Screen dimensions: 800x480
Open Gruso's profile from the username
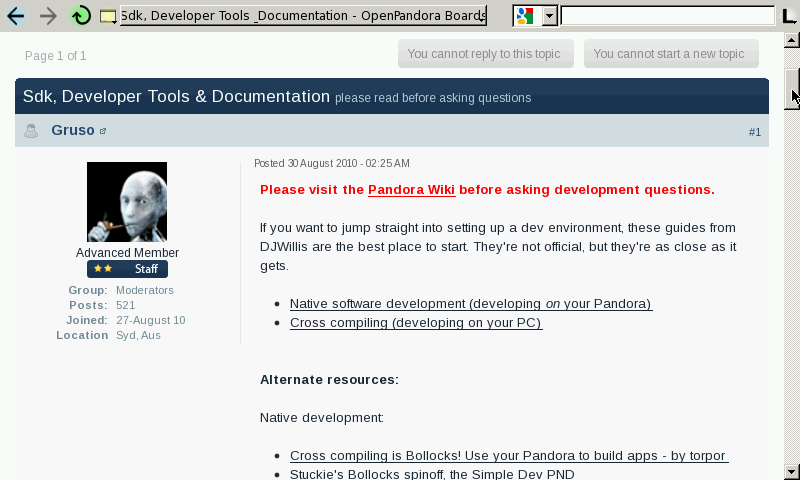[x=72, y=130]
